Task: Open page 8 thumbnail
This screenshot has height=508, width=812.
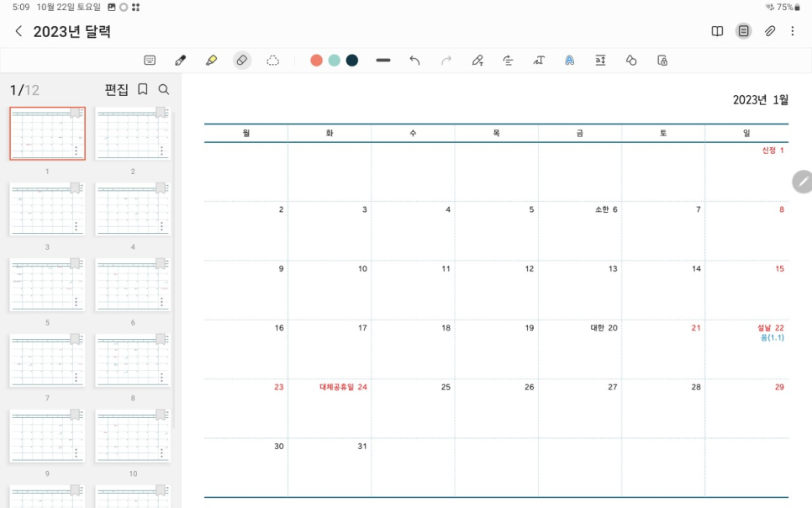Action: [x=133, y=360]
